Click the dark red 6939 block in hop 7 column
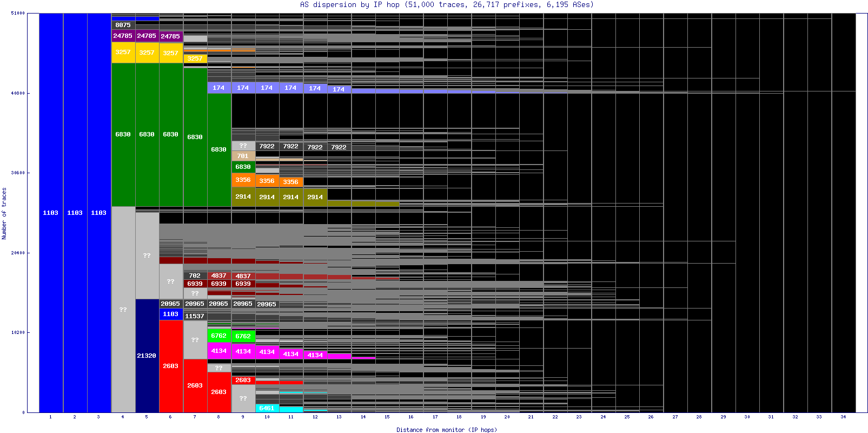868x433 pixels. click(x=195, y=284)
